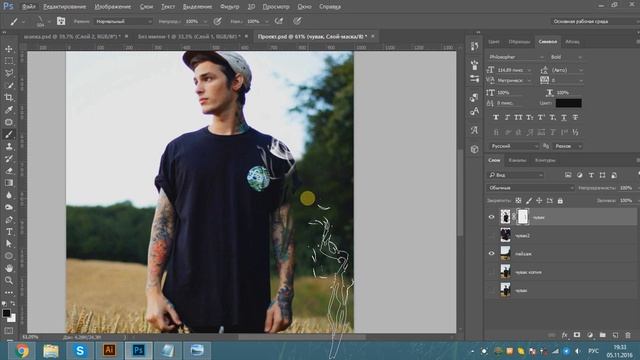Switch to the Контуры tab

coord(545,160)
